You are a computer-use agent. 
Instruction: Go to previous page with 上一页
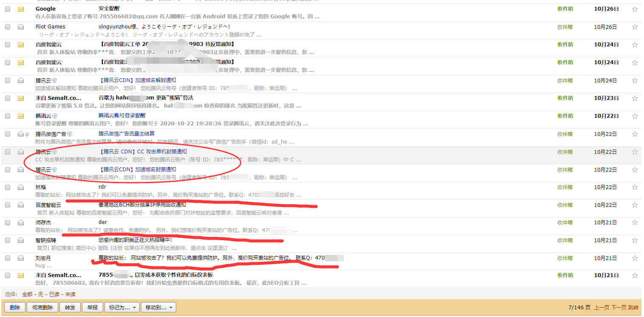602,307
